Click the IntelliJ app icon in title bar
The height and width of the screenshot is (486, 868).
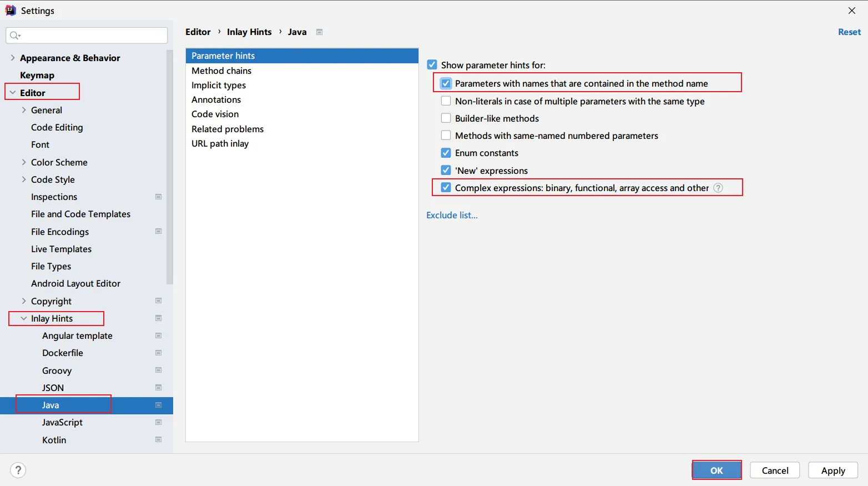click(11, 11)
